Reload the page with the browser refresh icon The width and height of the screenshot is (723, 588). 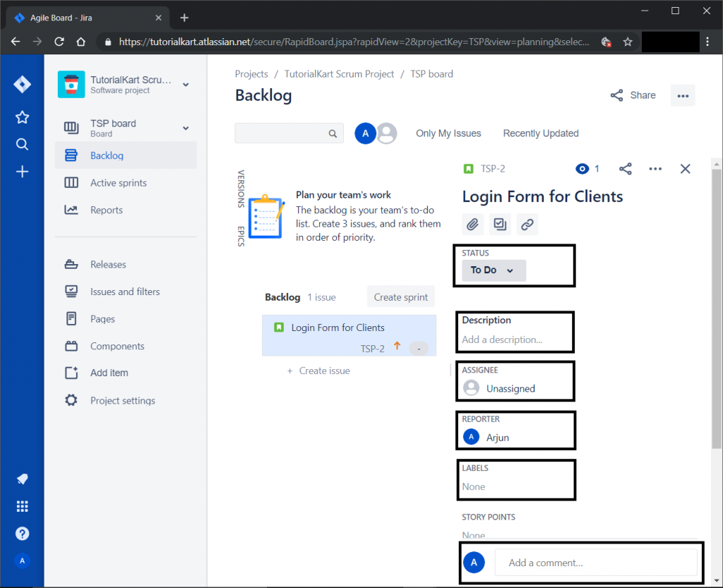click(x=59, y=42)
